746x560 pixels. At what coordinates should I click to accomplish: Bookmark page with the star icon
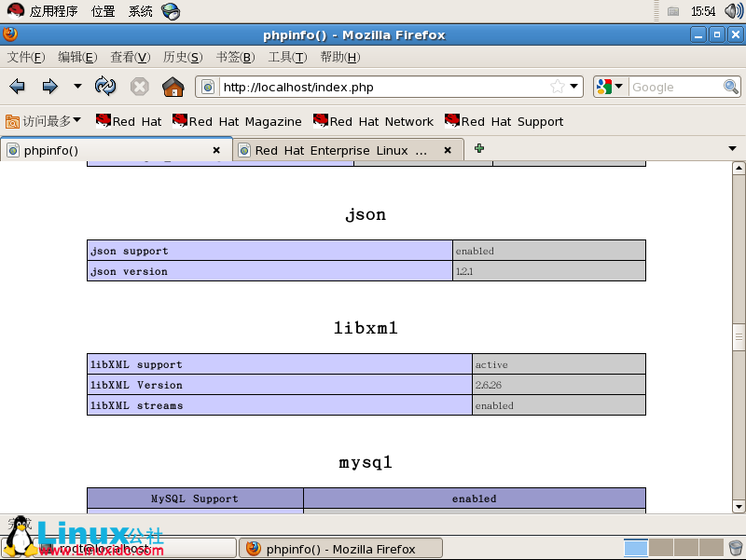click(557, 87)
